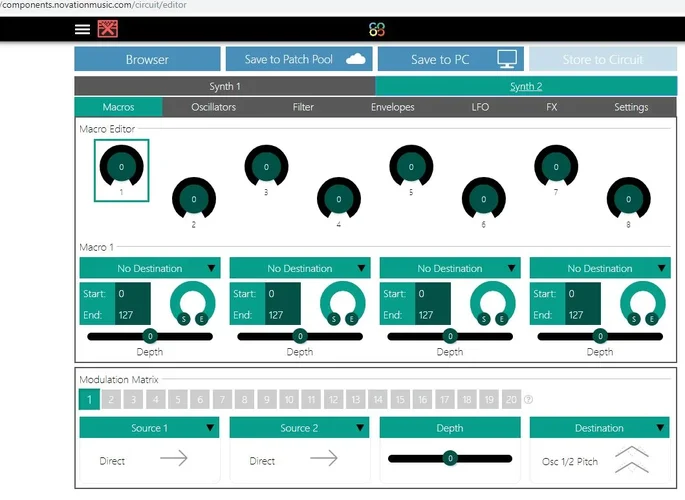Select modulation matrix slot 10
685x500 pixels.
289,399
